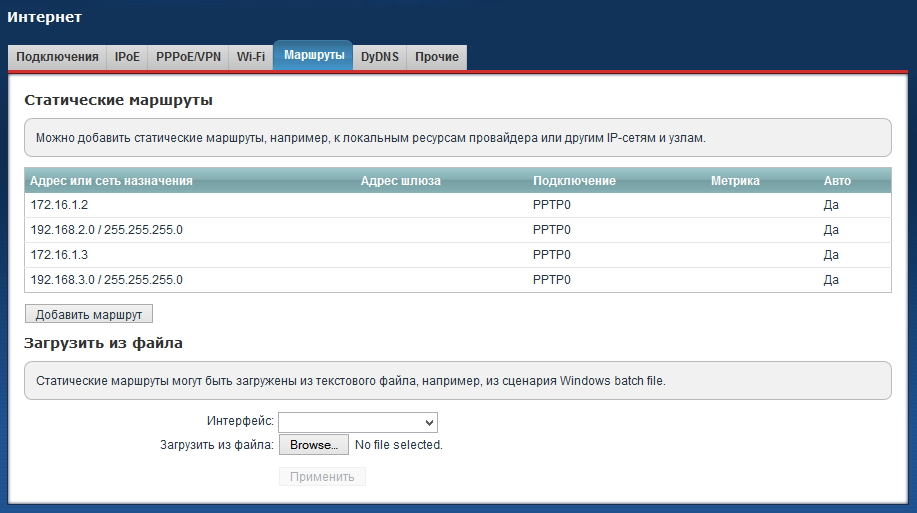Select route row 172.16.1.3

point(59,255)
